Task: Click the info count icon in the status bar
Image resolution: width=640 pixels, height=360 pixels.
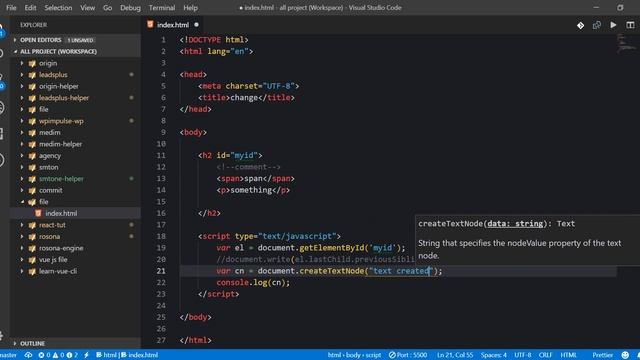Action: tap(69, 355)
